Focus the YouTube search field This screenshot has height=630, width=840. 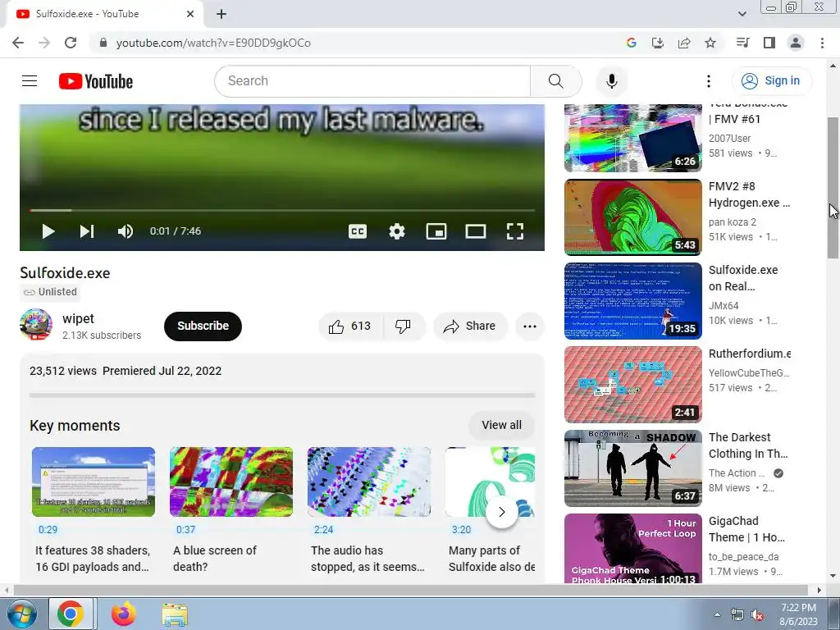[x=372, y=81]
